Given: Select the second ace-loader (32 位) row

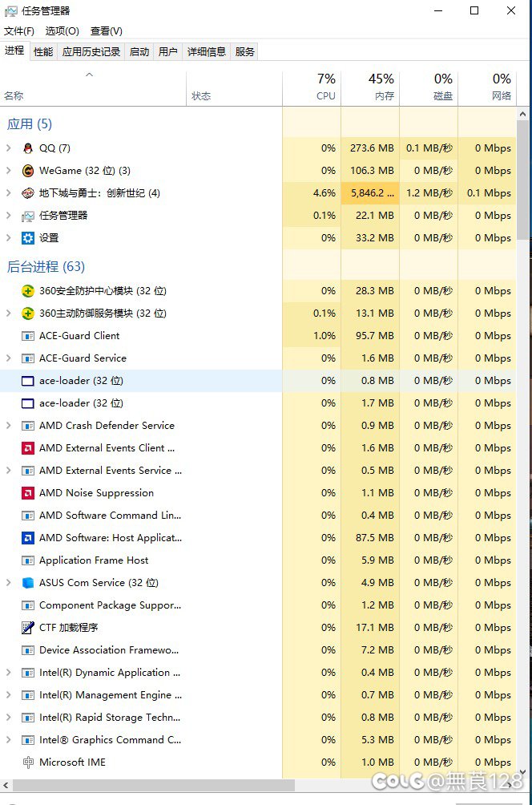Looking at the screenshot, I should (x=258, y=403).
